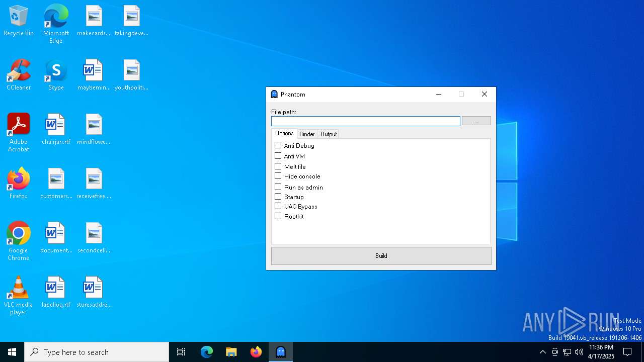Select the maybemin Word document icon
The width and height of the screenshot is (644, 362).
point(94,75)
